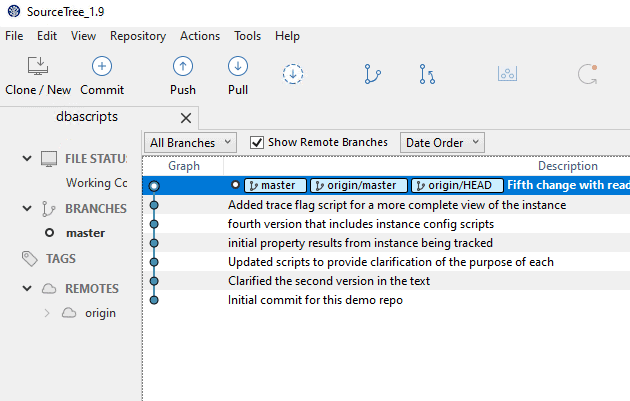The image size is (630, 401).
Task: Click the Description column header
Action: [568, 166]
